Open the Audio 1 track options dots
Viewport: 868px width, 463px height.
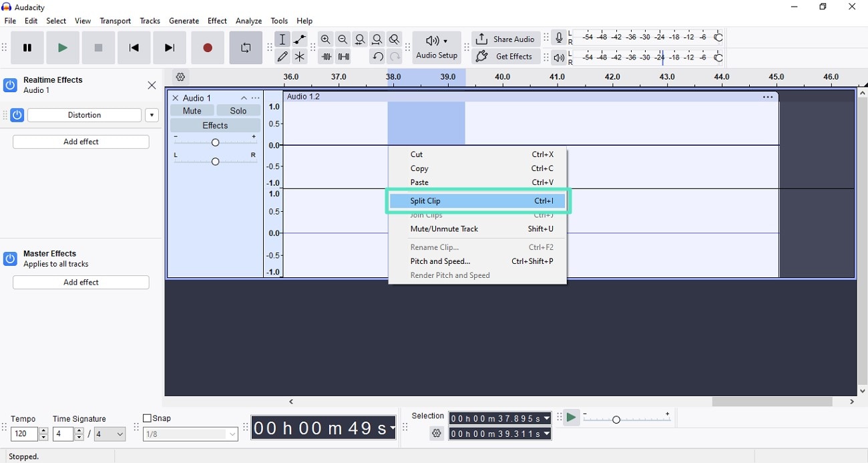point(256,98)
